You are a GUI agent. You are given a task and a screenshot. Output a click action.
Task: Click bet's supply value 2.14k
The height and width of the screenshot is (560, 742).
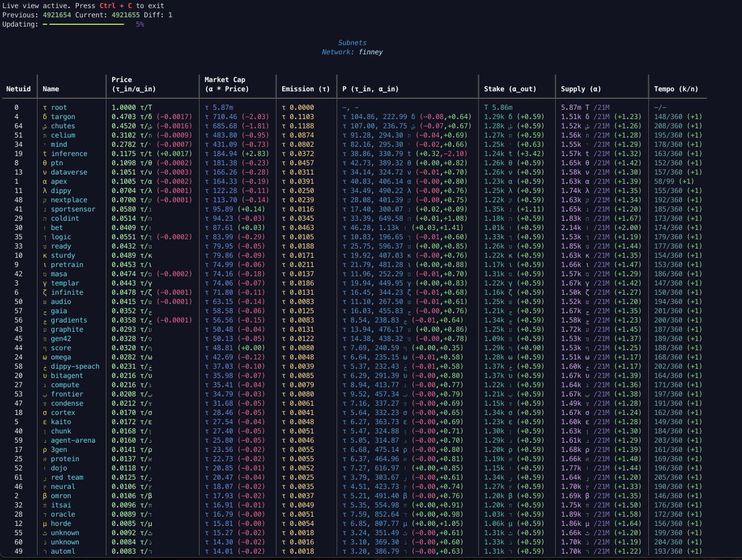pos(570,228)
